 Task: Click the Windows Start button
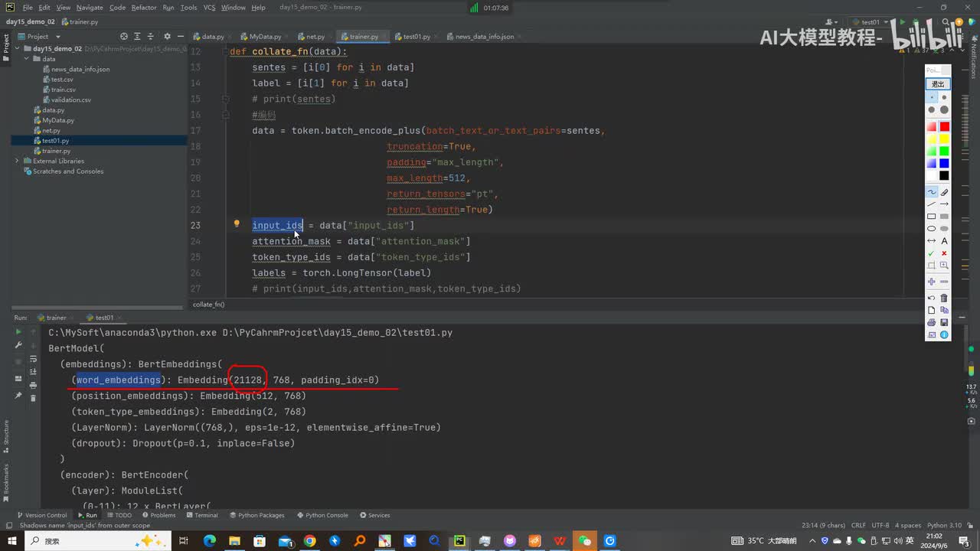coord(11,541)
